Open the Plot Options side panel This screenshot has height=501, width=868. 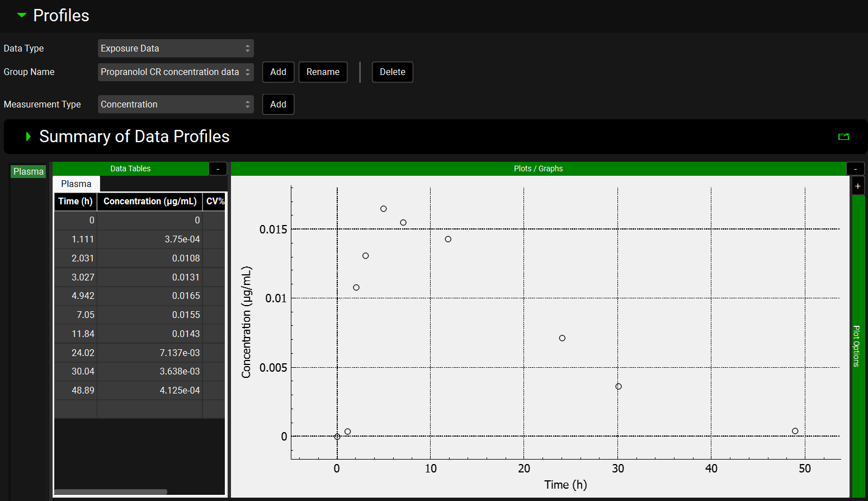[x=857, y=345]
